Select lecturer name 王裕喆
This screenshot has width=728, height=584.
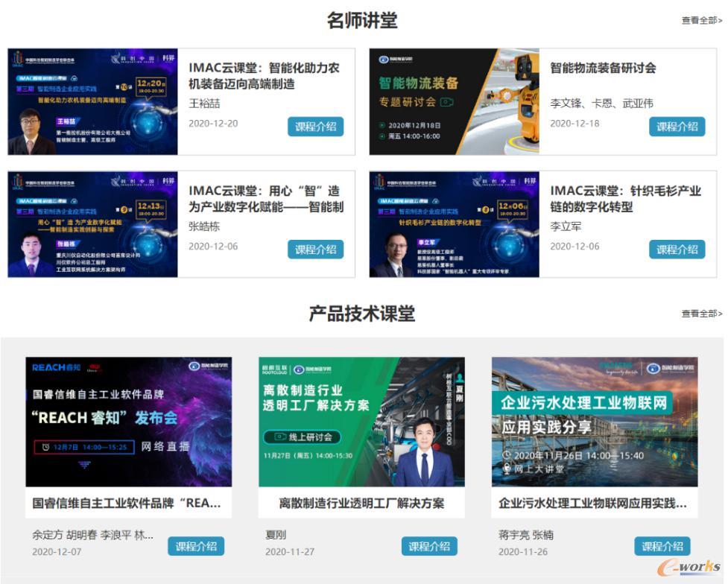pyautogui.click(x=204, y=103)
